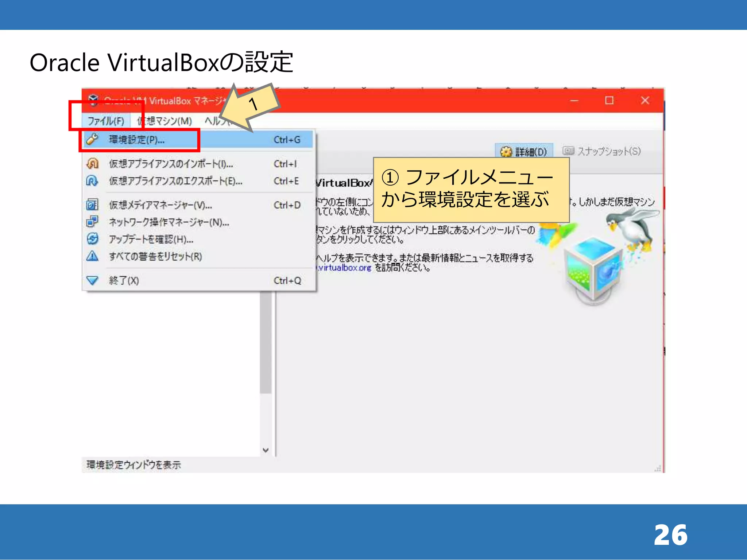The width and height of the screenshot is (747, 560).
Task: Choose 仮想アプライアンスのインポート(I)...
Action: (x=198, y=164)
